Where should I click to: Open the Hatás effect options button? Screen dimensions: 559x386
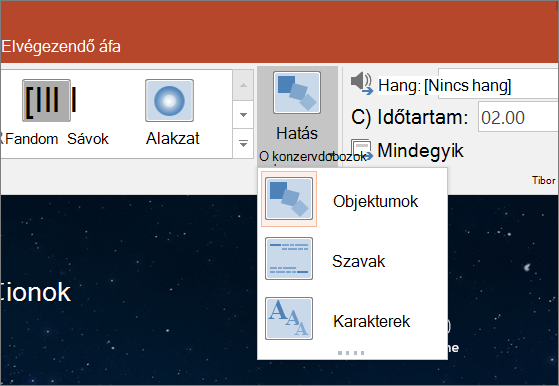[x=297, y=116]
